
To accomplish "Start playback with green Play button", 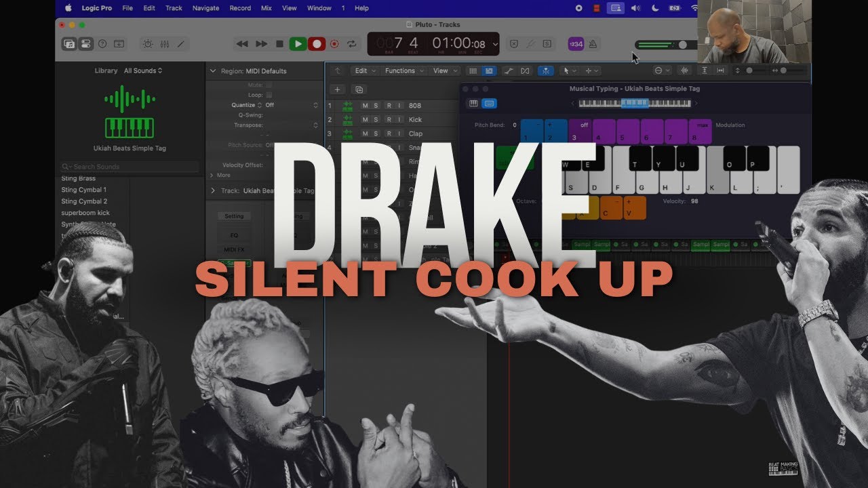I will (x=298, y=44).
